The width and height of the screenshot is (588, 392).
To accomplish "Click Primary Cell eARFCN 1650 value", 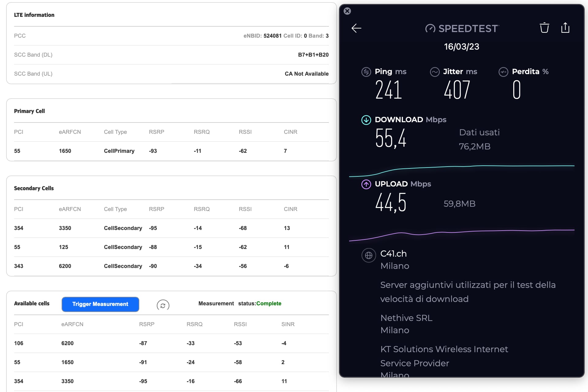I will [x=65, y=151].
